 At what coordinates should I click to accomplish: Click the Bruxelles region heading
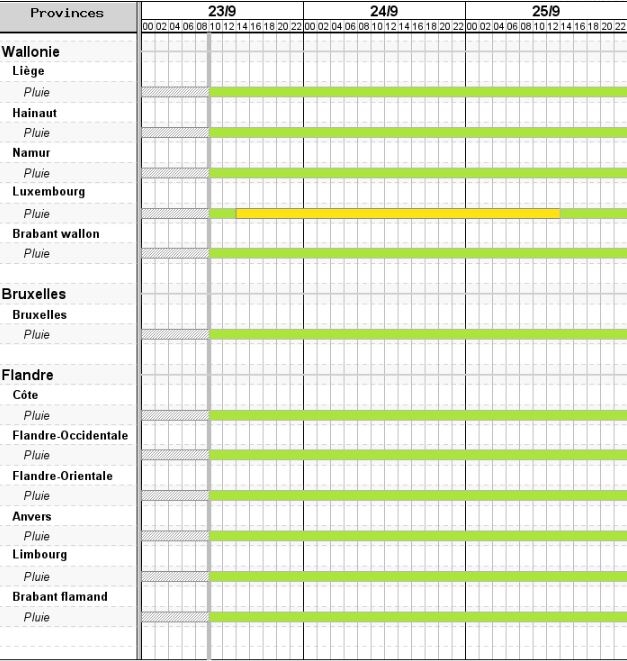[34, 294]
